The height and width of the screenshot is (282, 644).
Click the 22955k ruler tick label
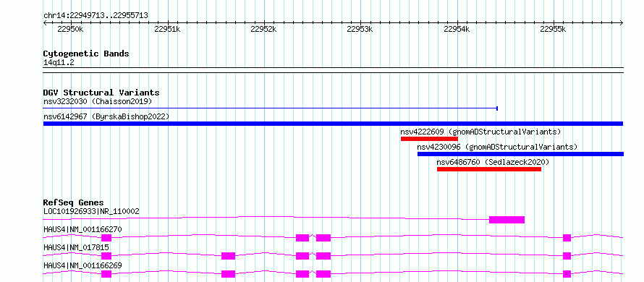(x=554, y=29)
